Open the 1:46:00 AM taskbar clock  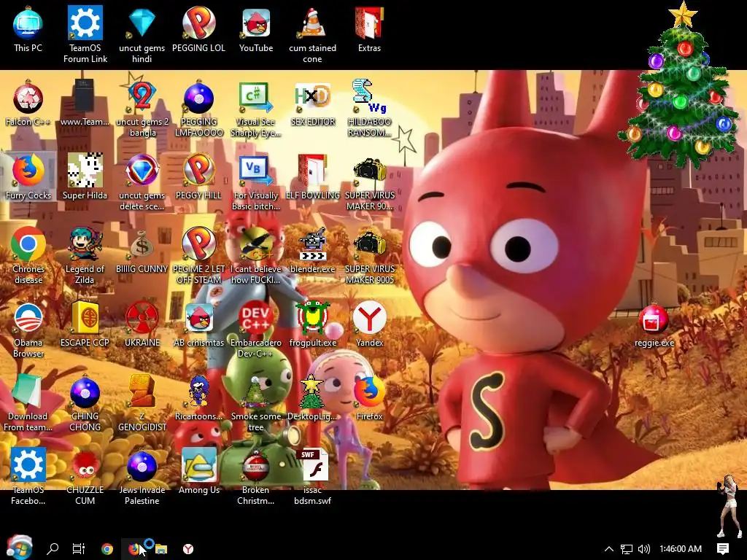coord(681,549)
